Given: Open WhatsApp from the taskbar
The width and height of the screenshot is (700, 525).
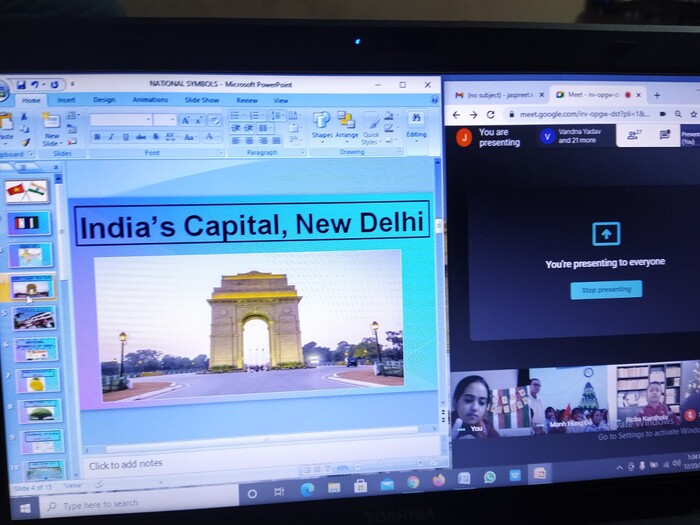Looking at the screenshot, I should [x=490, y=477].
